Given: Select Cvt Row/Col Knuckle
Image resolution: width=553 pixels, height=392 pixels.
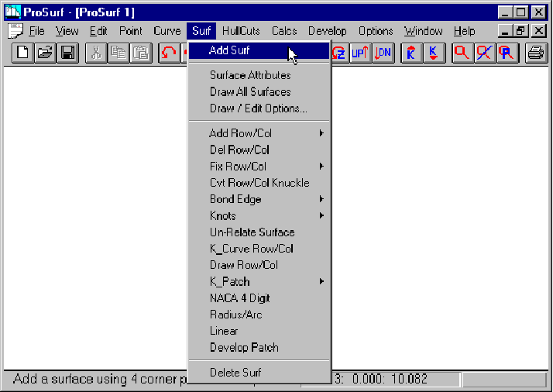Looking at the screenshot, I should (259, 183).
